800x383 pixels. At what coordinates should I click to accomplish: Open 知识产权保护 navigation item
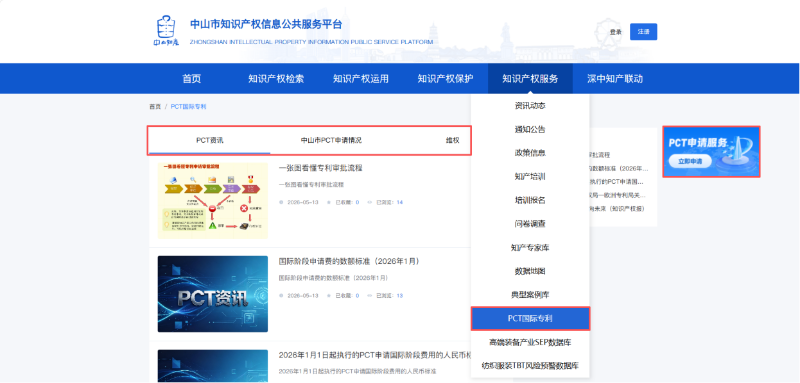tap(445, 79)
